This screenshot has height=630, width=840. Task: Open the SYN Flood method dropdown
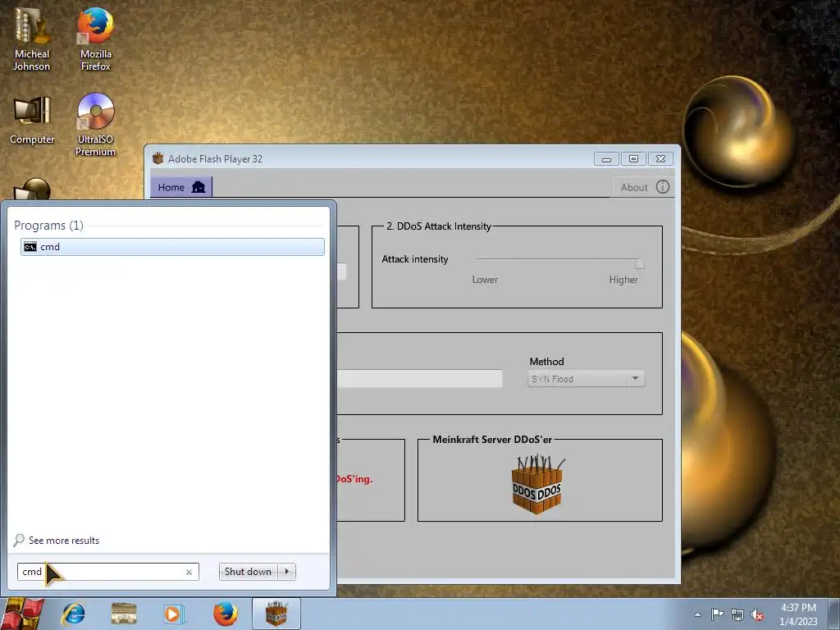pyautogui.click(x=586, y=379)
